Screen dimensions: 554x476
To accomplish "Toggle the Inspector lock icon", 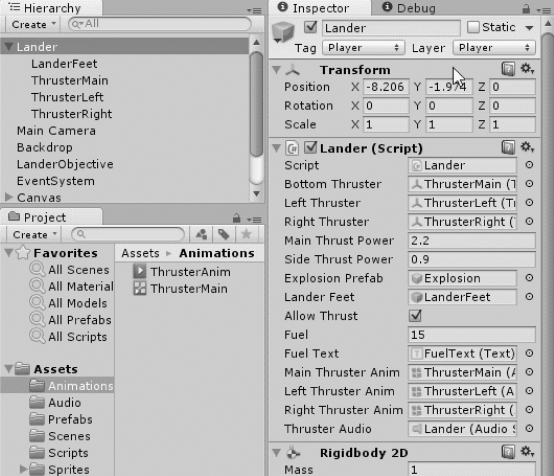I will [526, 8].
